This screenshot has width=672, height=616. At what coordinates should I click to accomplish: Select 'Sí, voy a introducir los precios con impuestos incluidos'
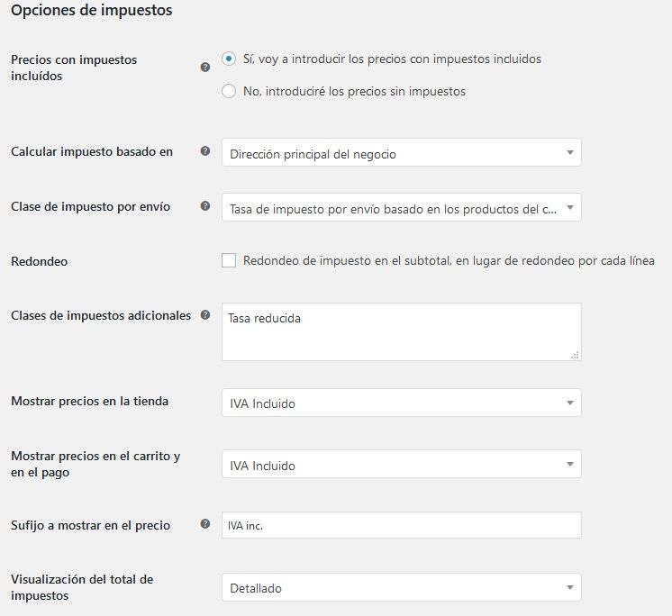pyautogui.click(x=229, y=59)
